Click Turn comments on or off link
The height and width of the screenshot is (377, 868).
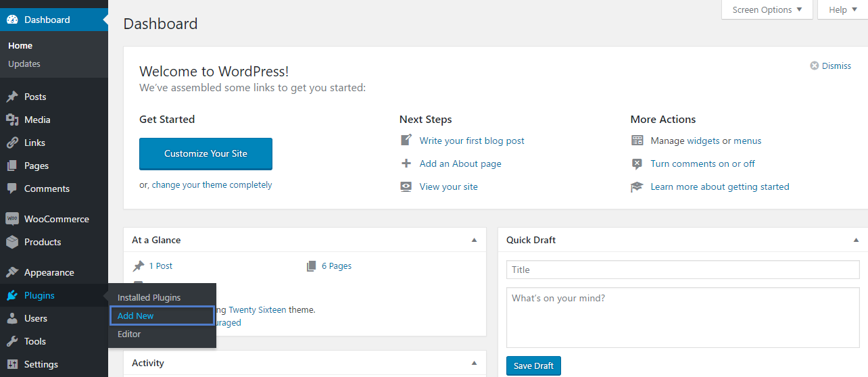(703, 164)
